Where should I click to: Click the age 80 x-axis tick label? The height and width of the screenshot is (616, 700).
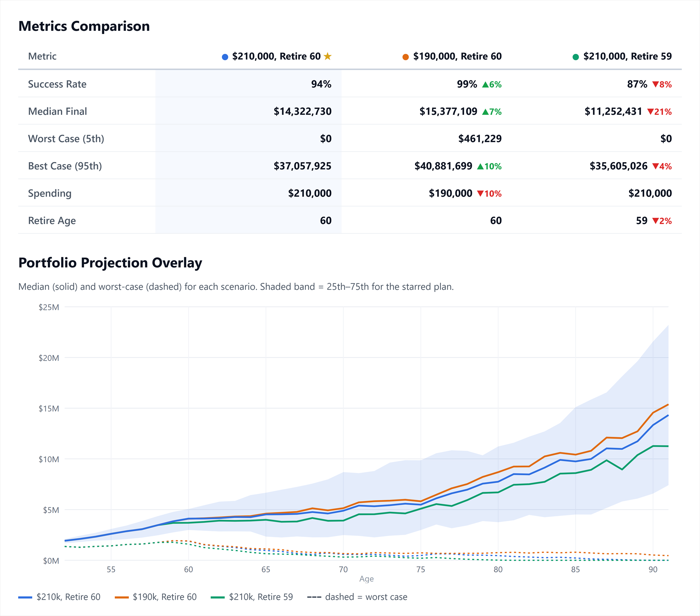point(498,569)
